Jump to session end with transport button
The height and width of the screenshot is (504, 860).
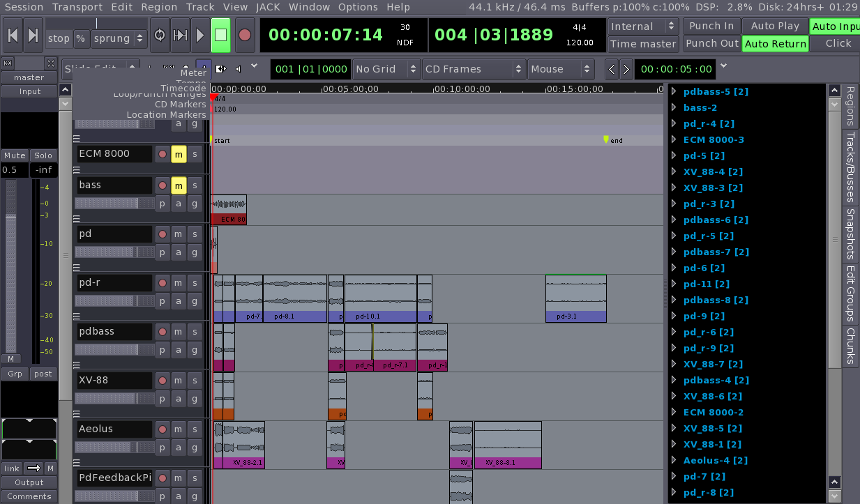(33, 36)
